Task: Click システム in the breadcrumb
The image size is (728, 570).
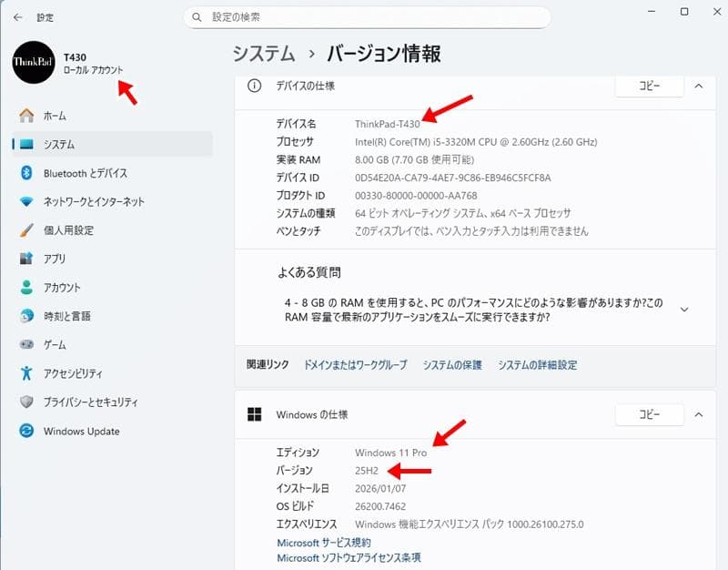Action: coord(264,54)
